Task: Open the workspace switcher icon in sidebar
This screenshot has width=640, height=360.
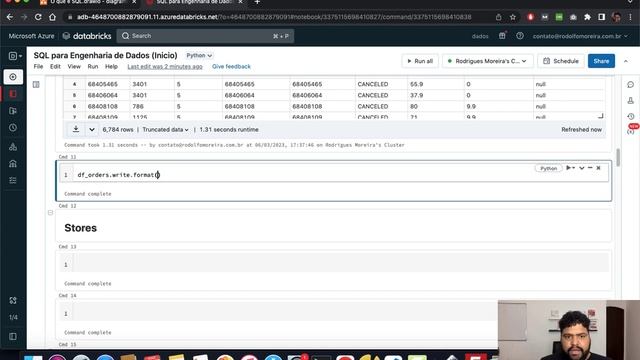Action: [x=15, y=56]
